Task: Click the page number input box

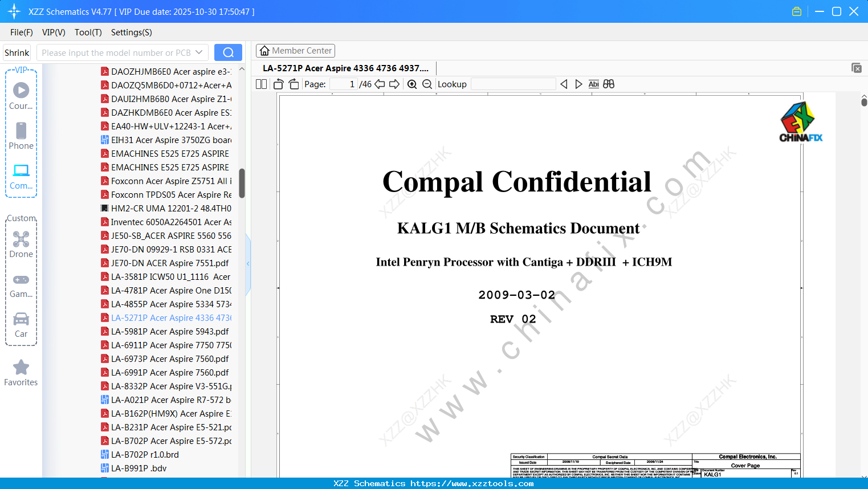Action: [344, 84]
